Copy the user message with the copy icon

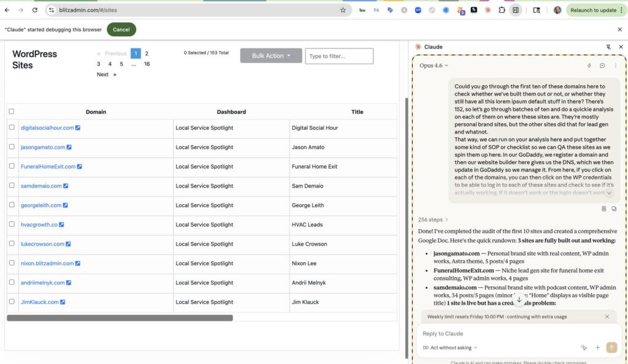tap(614, 208)
